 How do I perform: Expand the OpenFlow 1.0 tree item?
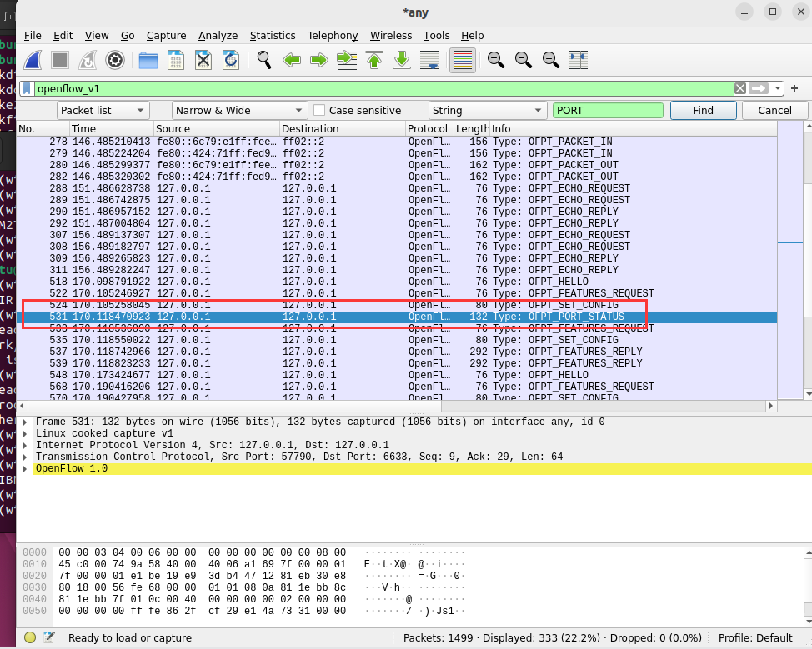(x=26, y=469)
